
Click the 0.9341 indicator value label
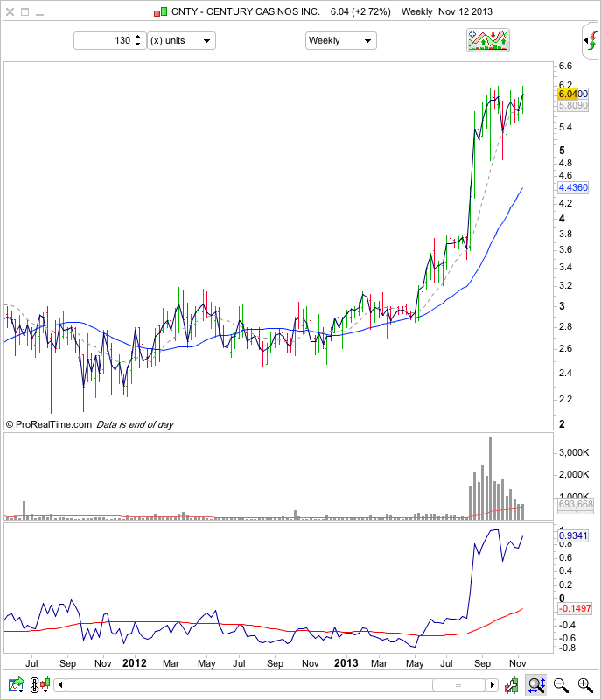[x=573, y=535]
